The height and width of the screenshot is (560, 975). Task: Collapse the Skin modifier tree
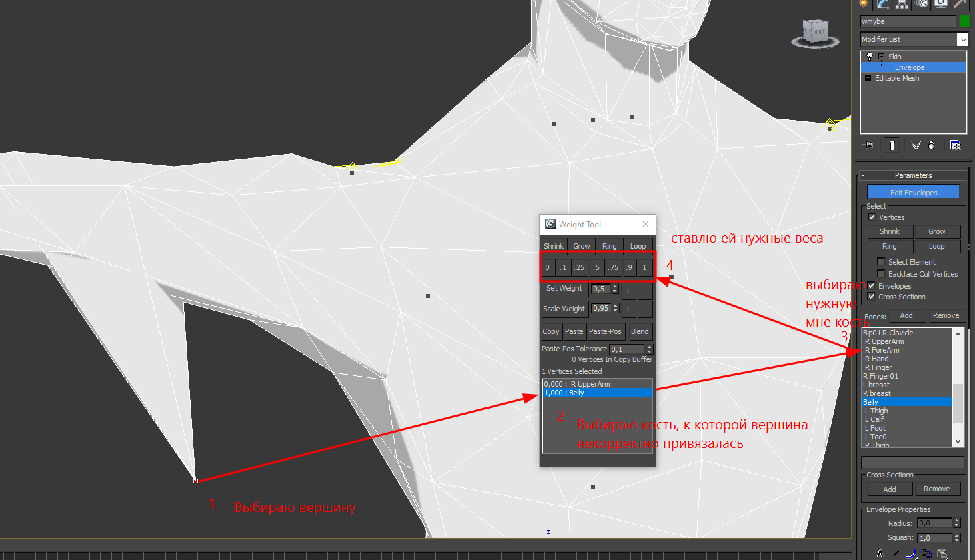point(881,57)
